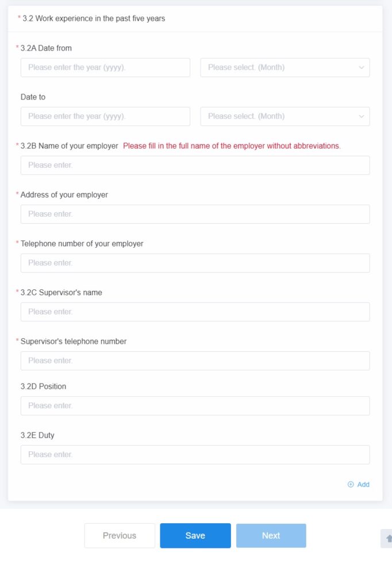This screenshot has width=392, height=575.
Task: Click the Supervisor's telephone number field
Action: (195, 361)
